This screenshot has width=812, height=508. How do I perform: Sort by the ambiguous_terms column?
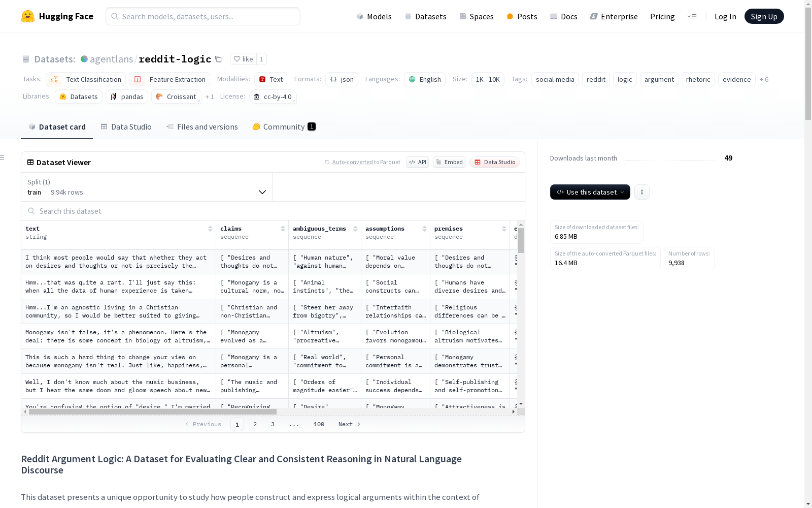(355, 229)
